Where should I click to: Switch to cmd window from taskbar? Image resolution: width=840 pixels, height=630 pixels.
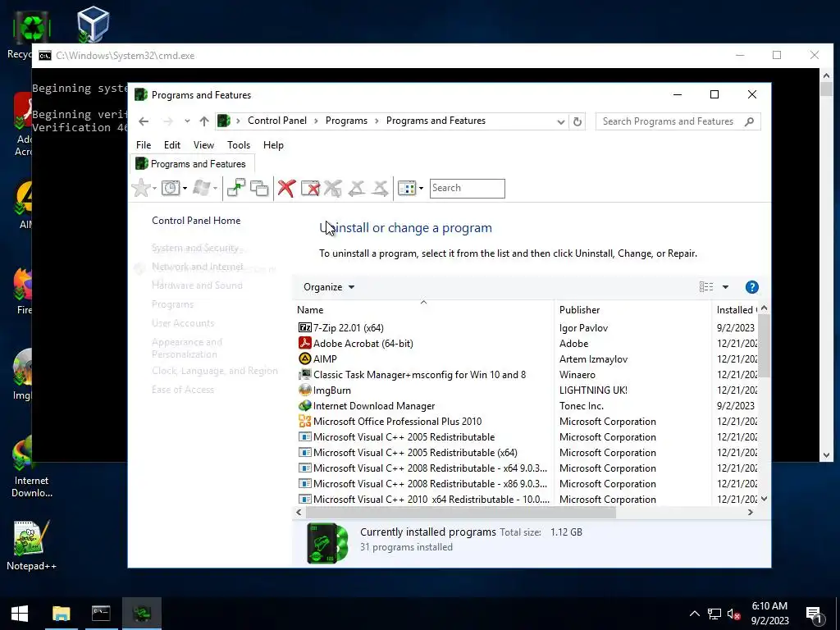(101, 614)
